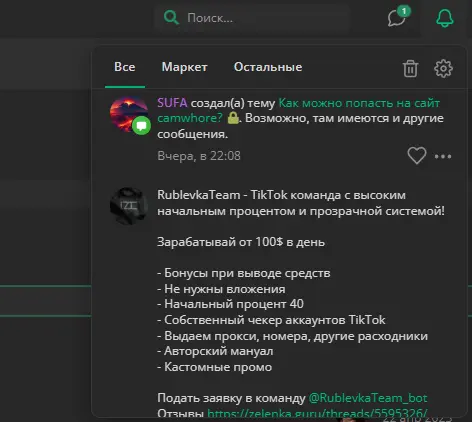Click the SUFA username link
This screenshot has height=422, width=472.
172,103
